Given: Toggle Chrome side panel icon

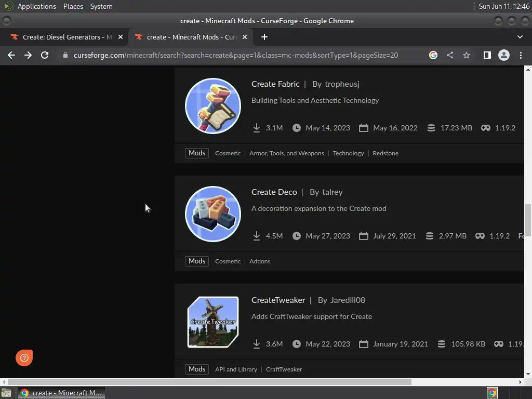Looking at the screenshot, I should pyautogui.click(x=487, y=55).
